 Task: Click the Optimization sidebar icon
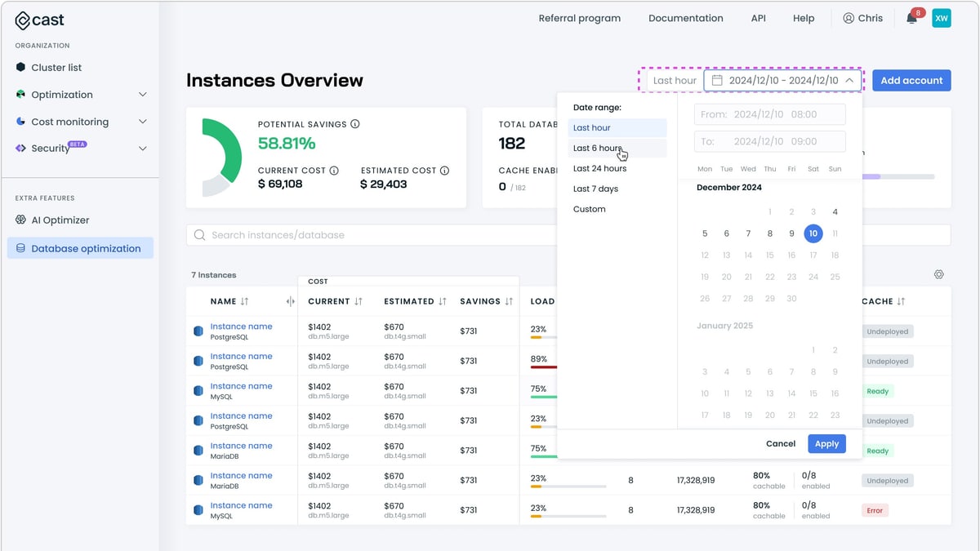(21, 95)
